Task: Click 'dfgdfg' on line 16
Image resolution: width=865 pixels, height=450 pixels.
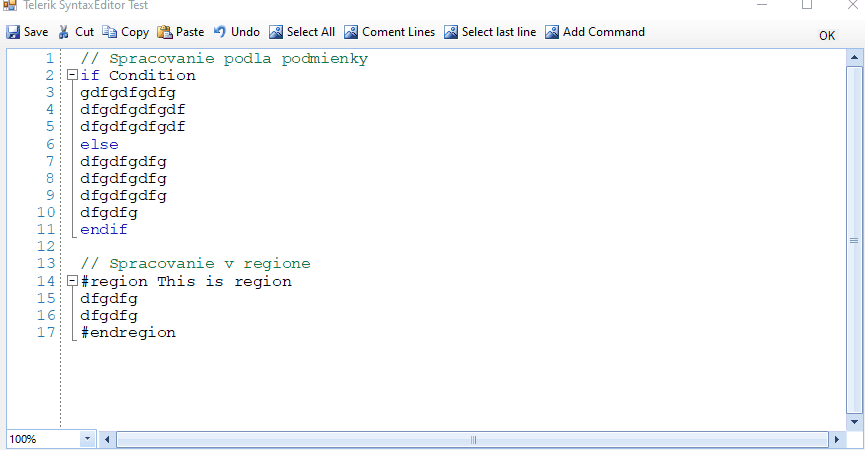Action: coord(109,316)
